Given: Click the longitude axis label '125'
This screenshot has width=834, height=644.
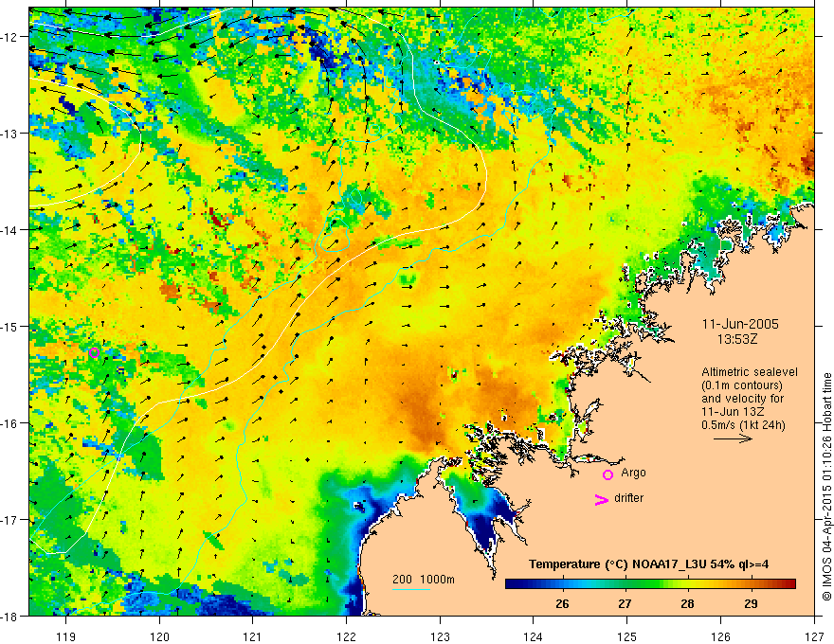Looking at the screenshot, I should pos(627,636).
